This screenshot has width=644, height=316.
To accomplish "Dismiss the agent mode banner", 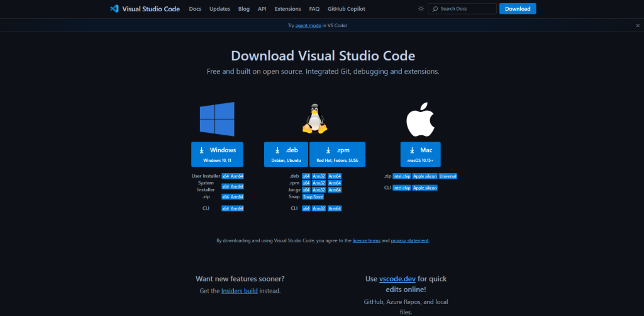I will click(x=637, y=25).
